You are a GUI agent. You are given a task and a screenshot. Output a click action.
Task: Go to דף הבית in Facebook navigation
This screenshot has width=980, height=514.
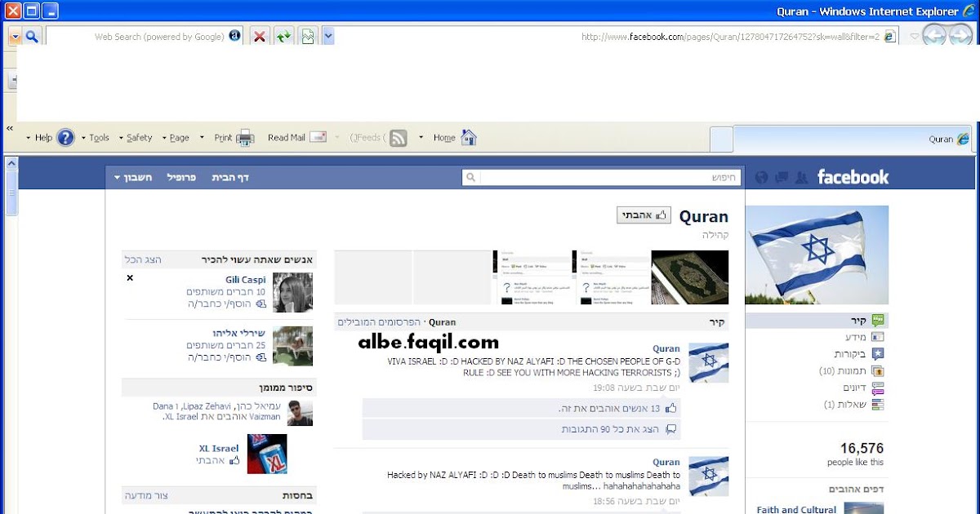coord(230,177)
